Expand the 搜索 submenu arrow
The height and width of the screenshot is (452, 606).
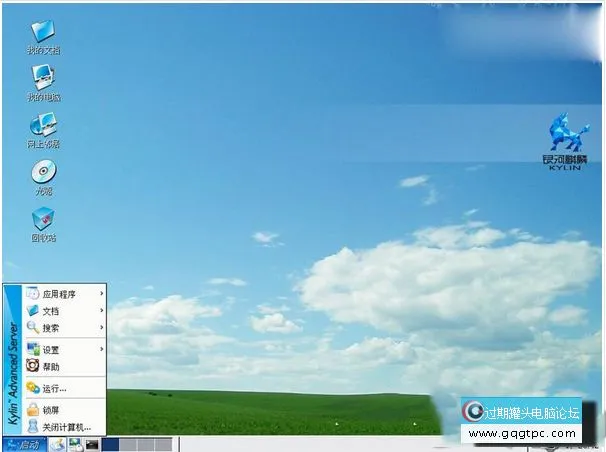[101, 327]
